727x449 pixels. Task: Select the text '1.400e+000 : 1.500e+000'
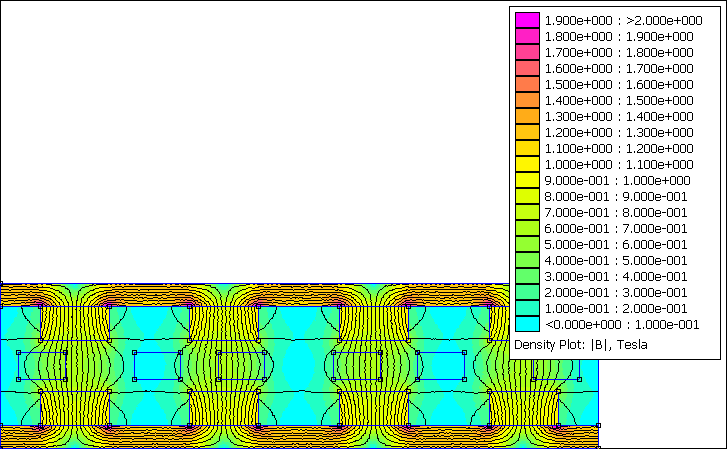pos(619,100)
